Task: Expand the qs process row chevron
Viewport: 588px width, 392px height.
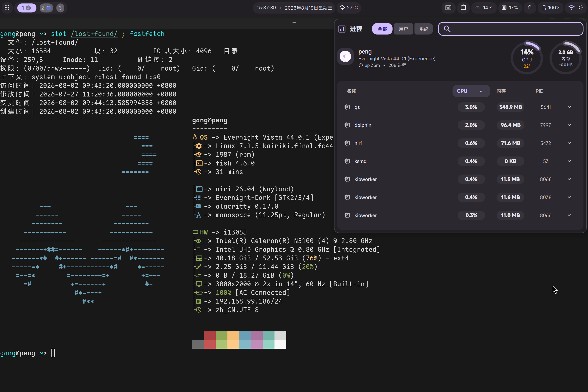Action: pyautogui.click(x=569, y=107)
